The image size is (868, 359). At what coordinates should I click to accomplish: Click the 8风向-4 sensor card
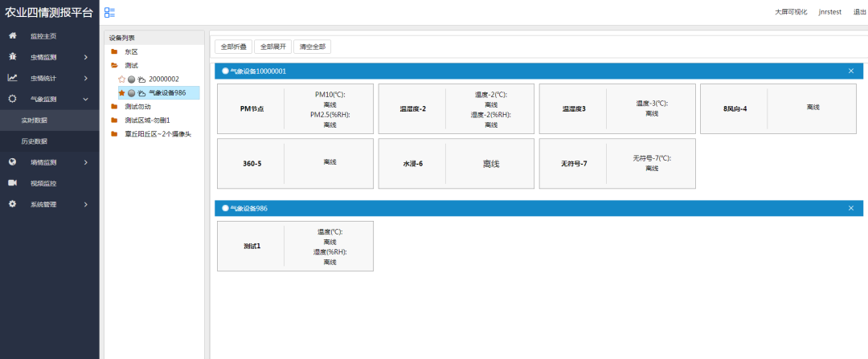point(778,109)
